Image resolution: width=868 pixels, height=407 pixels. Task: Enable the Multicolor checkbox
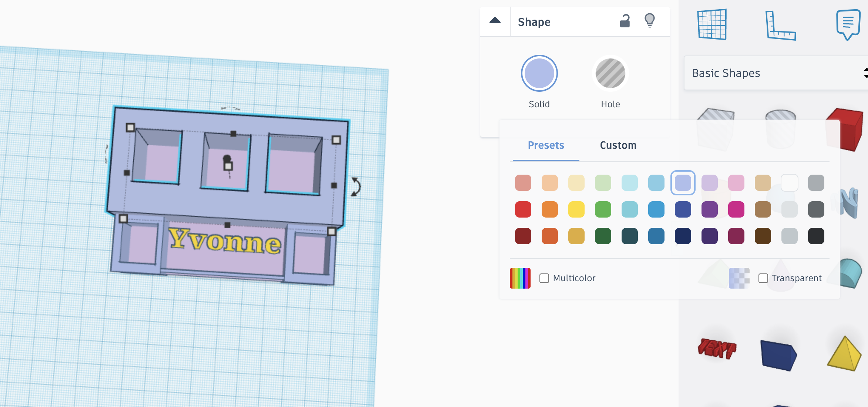pos(544,278)
